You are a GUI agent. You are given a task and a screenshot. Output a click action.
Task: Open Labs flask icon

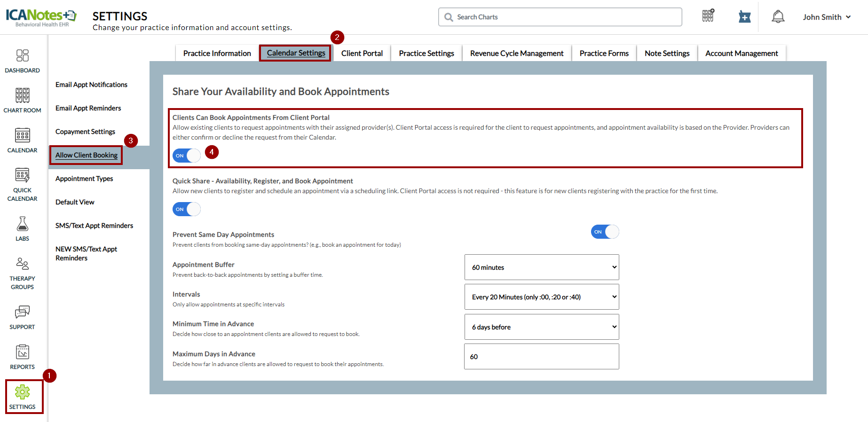tap(22, 224)
